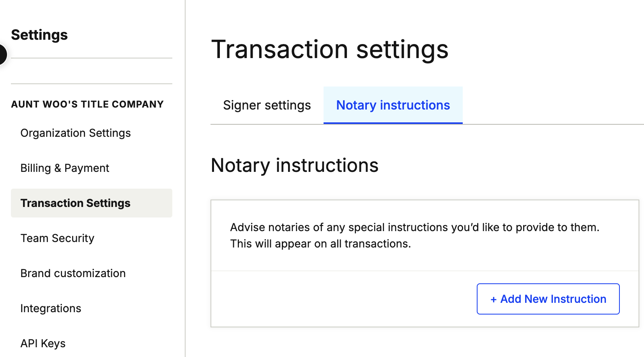This screenshot has height=357, width=644.
Task: Select the Notary instructions tab
Action: tap(393, 105)
